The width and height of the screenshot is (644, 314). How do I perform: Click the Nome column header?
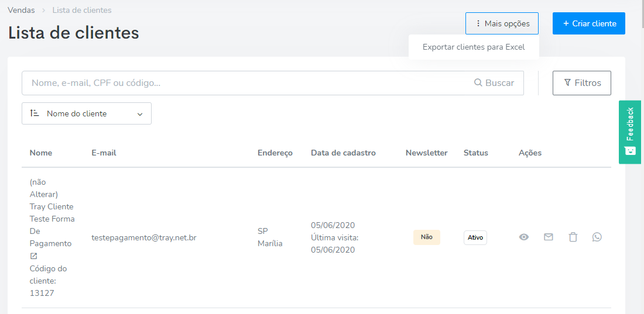coord(41,153)
